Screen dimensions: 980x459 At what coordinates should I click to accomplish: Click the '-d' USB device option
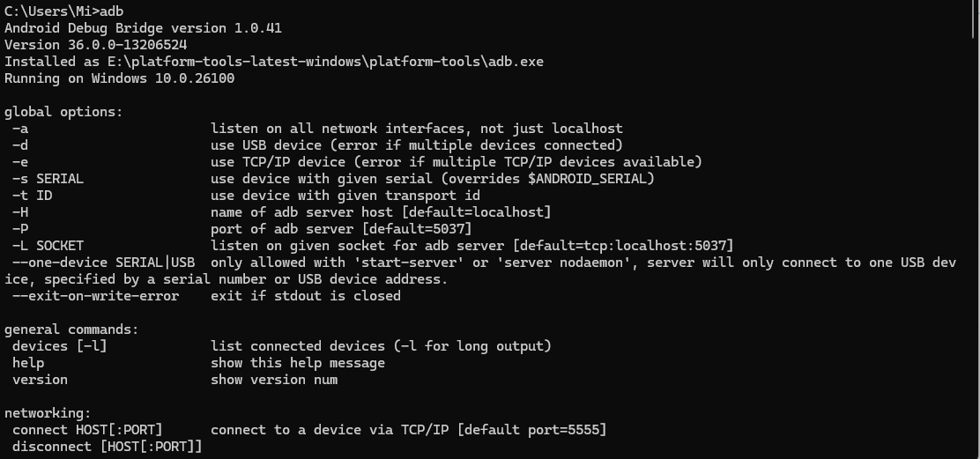click(x=20, y=145)
